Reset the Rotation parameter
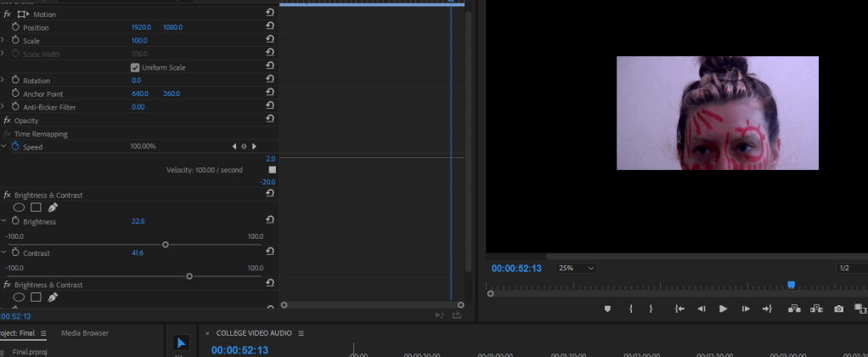Image resolution: width=868 pixels, height=357 pixels. tap(270, 81)
